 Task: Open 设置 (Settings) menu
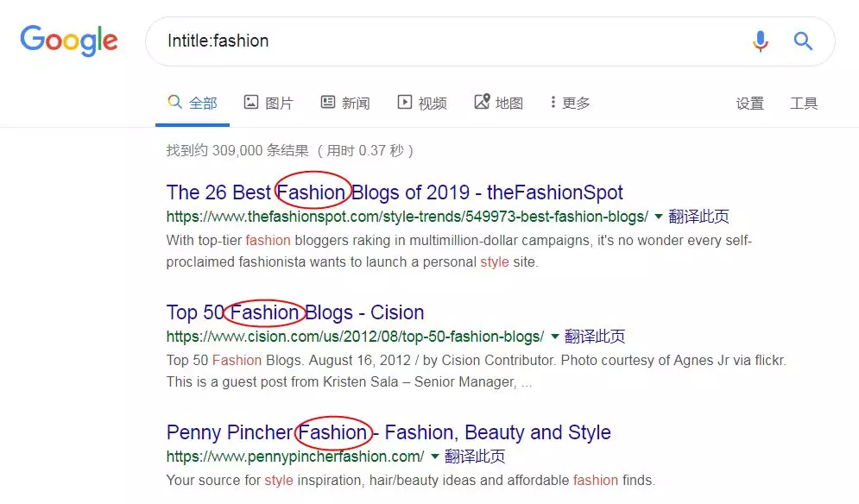pos(750,103)
